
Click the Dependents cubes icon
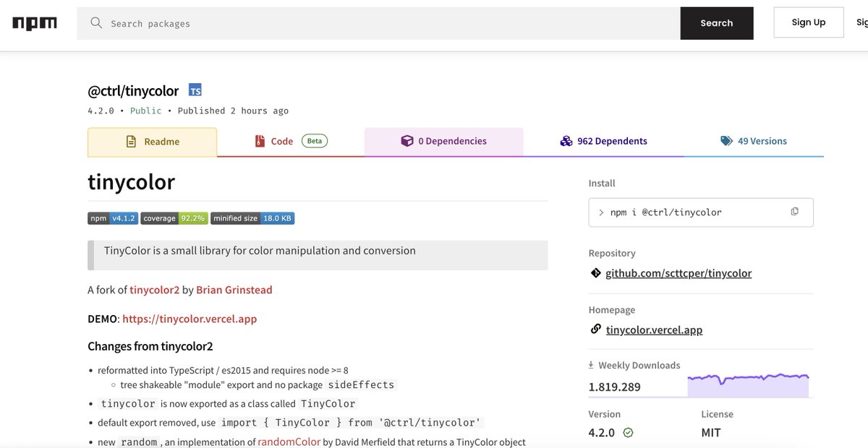pyautogui.click(x=566, y=141)
